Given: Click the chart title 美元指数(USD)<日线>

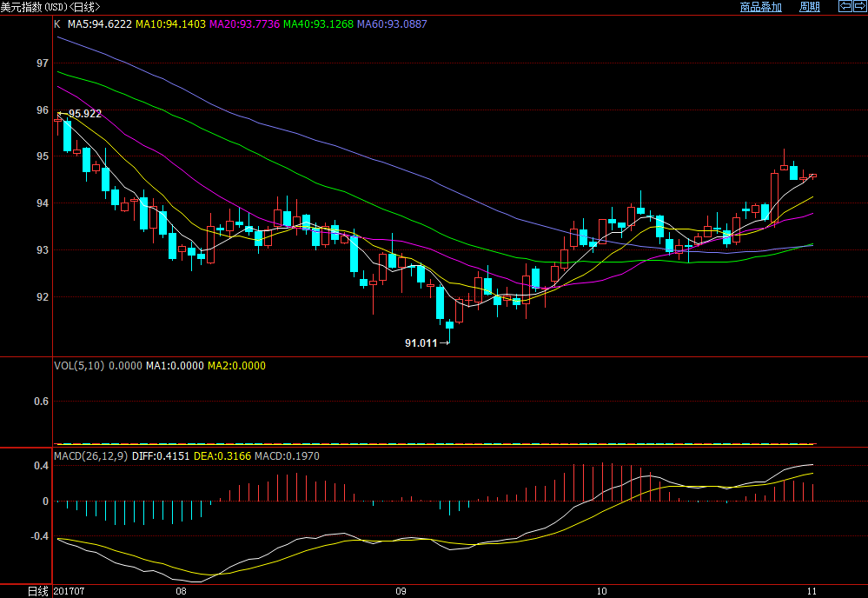Looking at the screenshot, I should click(x=50, y=7).
